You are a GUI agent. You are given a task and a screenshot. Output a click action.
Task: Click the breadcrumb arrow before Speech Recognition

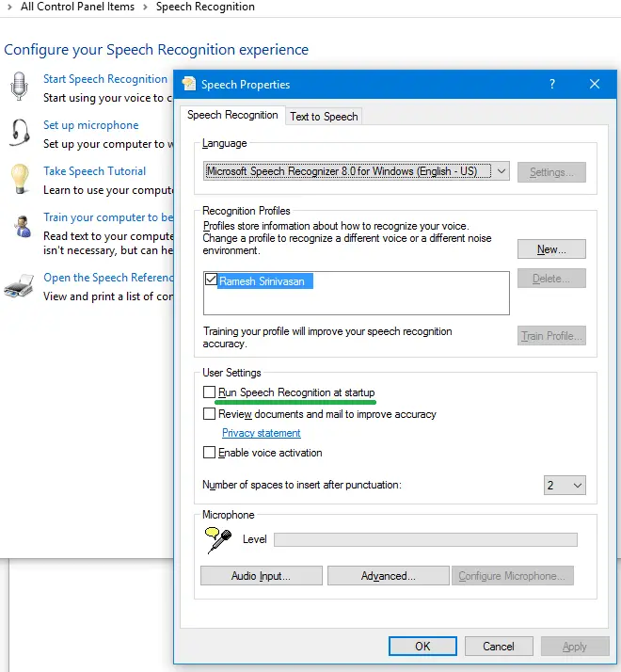click(145, 7)
